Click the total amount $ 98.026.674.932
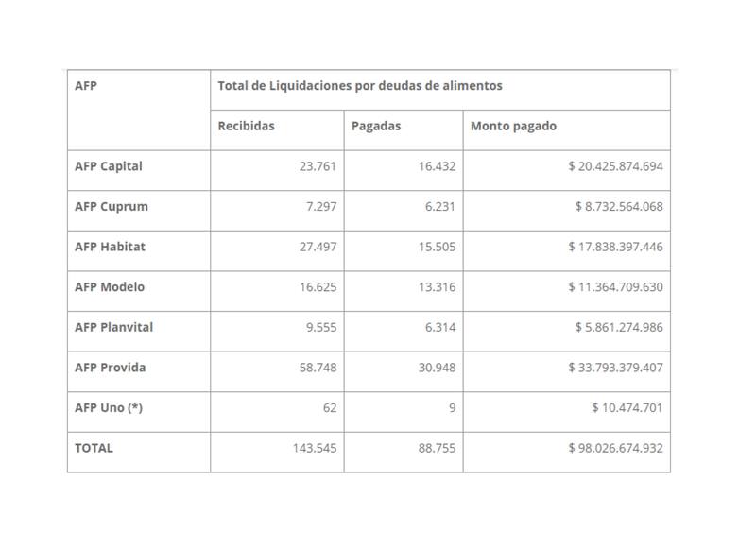Viewport: 756px width, 549px height. pyautogui.click(x=615, y=448)
